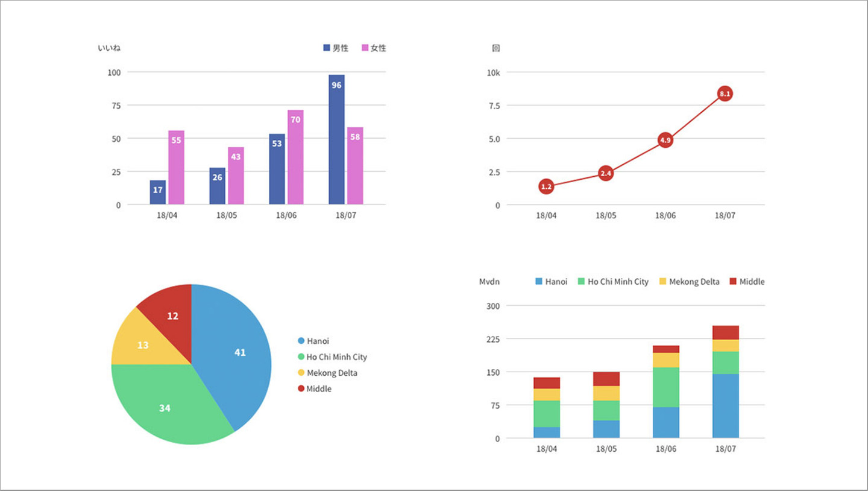Click the 8.1 data point on line chart

(725, 93)
